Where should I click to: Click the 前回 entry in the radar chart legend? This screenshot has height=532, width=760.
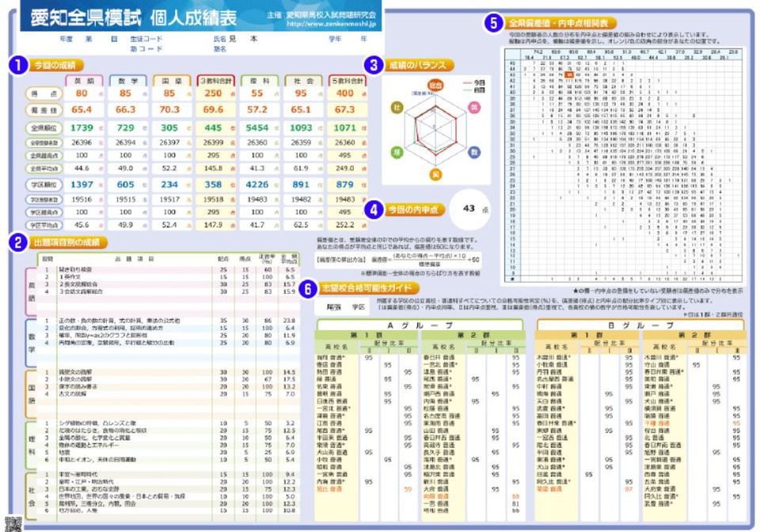(473, 90)
